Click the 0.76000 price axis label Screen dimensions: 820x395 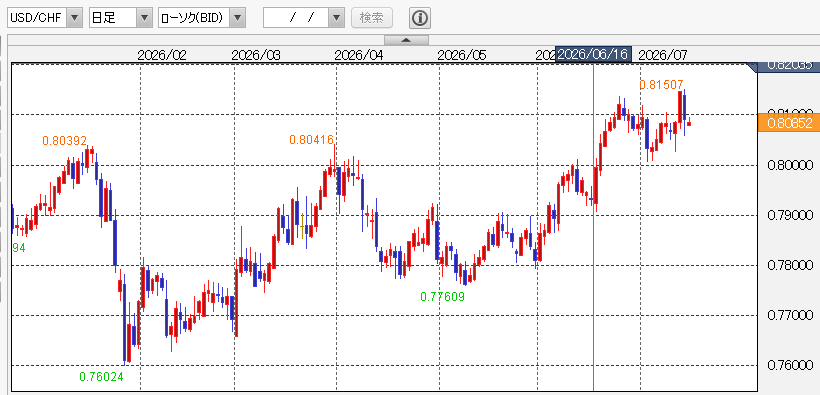790,365
